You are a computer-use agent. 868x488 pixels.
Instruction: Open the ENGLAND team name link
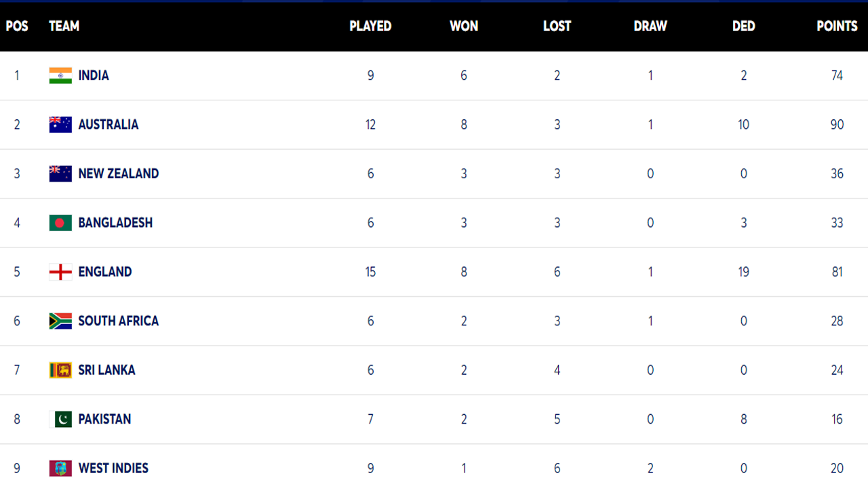tap(105, 272)
